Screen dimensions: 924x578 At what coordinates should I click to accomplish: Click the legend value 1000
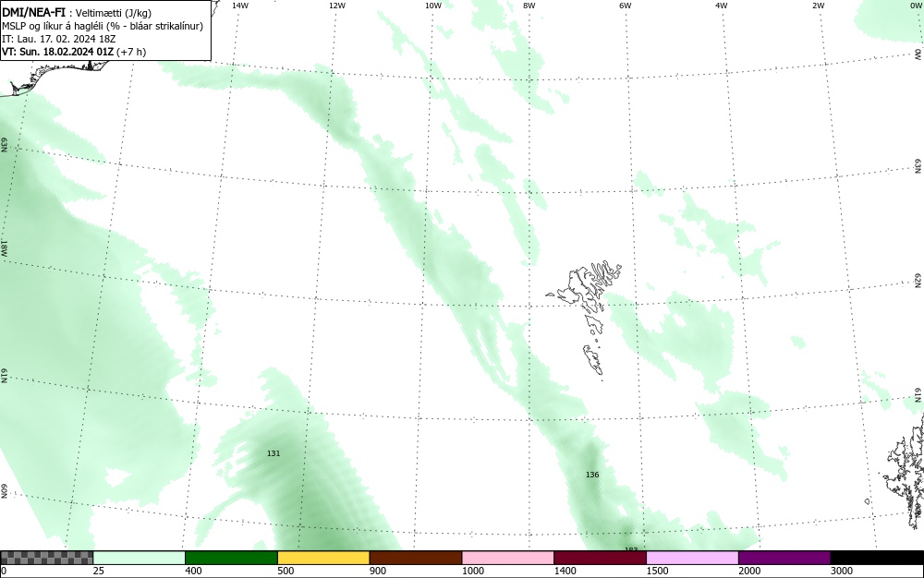click(x=473, y=571)
